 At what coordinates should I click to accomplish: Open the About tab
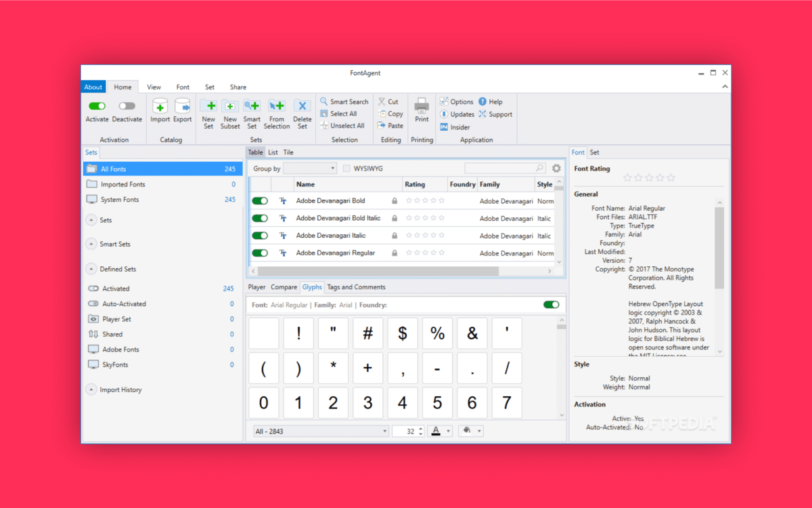tap(93, 87)
